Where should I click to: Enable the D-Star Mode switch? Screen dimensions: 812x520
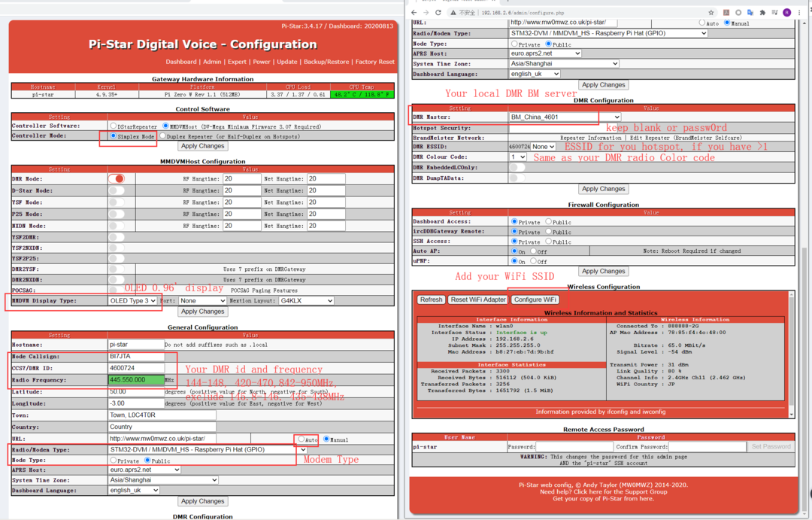[x=117, y=190]
